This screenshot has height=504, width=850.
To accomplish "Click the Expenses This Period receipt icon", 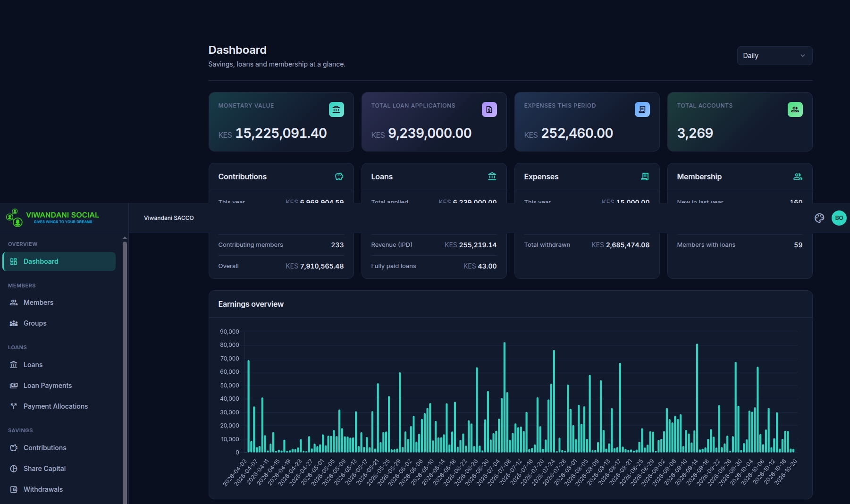I will 642,109.
